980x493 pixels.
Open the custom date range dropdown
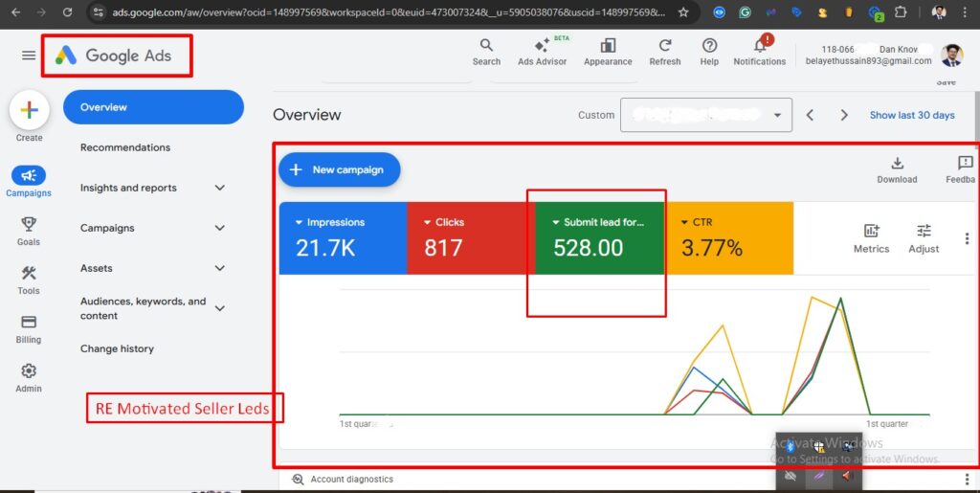(x=705, y=115)
